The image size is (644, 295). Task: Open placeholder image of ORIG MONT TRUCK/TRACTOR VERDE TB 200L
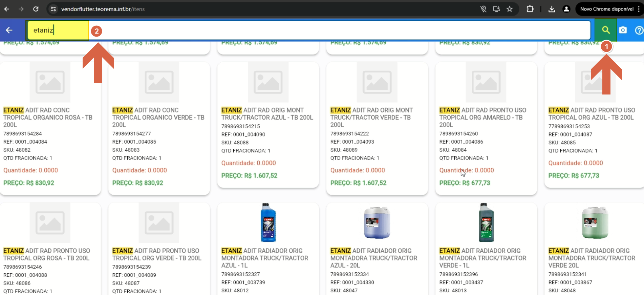point(377,82)
